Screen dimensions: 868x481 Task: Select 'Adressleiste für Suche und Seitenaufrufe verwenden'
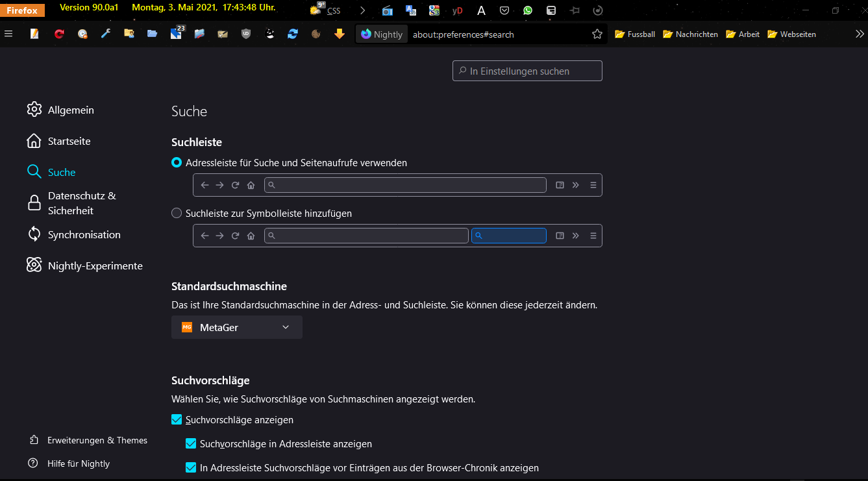point(177,163)
